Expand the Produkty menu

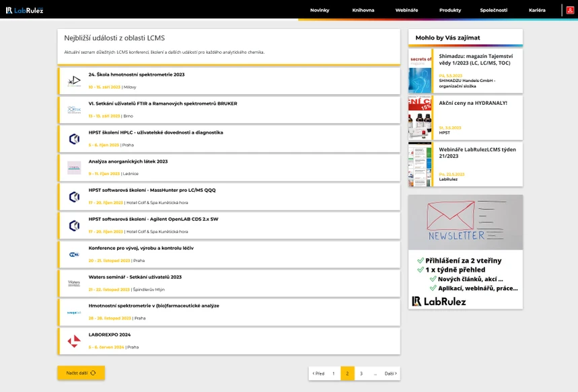click(450, 10)
